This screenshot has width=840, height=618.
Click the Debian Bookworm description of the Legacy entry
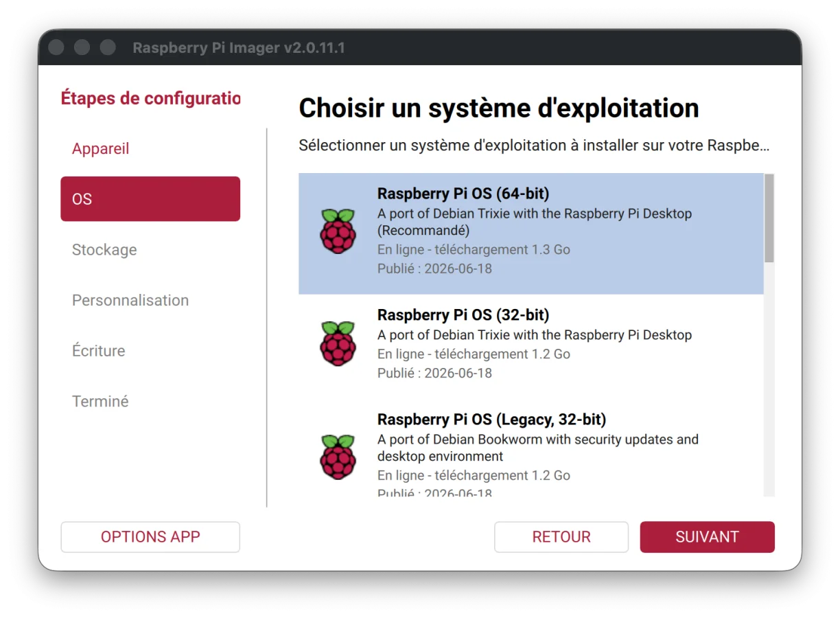pyautogui.click(x=538, y=448)
